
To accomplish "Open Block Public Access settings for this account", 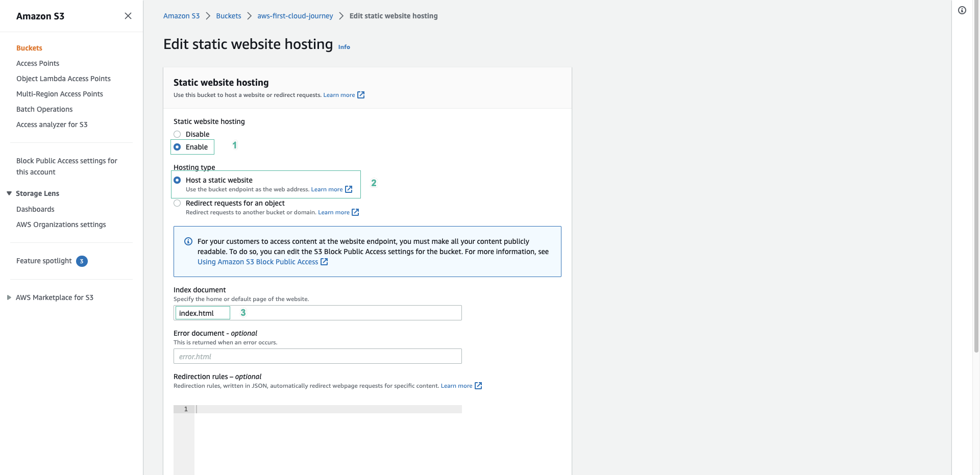I will (x=67, y=166).
